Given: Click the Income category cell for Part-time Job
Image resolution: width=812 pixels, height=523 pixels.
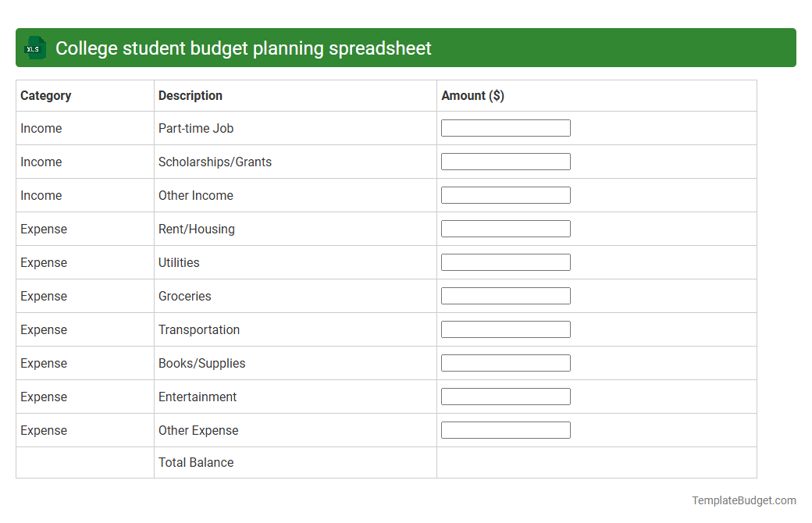Looking at the screenshot, I should (x=41, y=128).
